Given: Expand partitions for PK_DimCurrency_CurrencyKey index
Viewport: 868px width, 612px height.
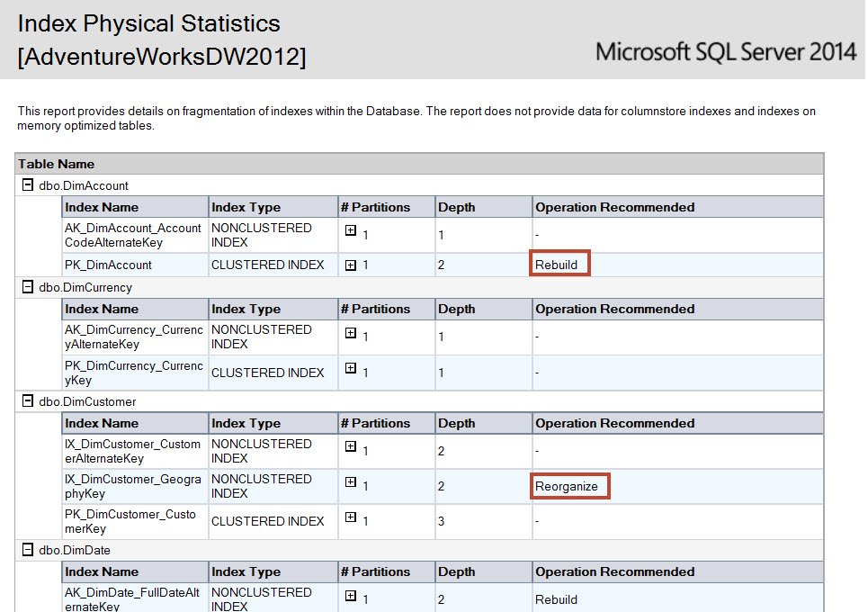Looking at the screenshot, I should pos(351,369).
